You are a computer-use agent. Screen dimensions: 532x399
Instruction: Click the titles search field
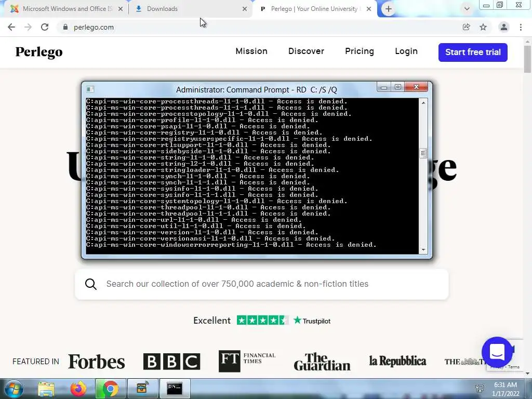(262, 284)
